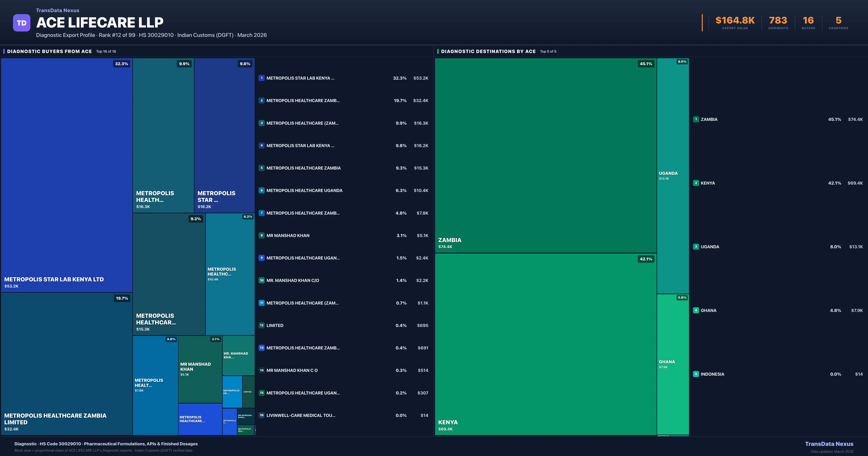Click rank badge 16 beside Livinwell-Care Medical
The width and height of the screenshot is (868, 456).
pos(261,415)
